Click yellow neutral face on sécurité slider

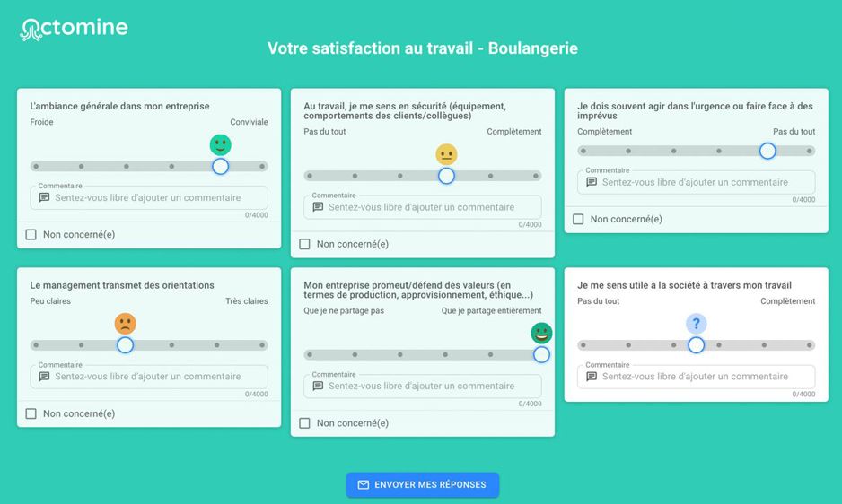[x=446, y=154]
